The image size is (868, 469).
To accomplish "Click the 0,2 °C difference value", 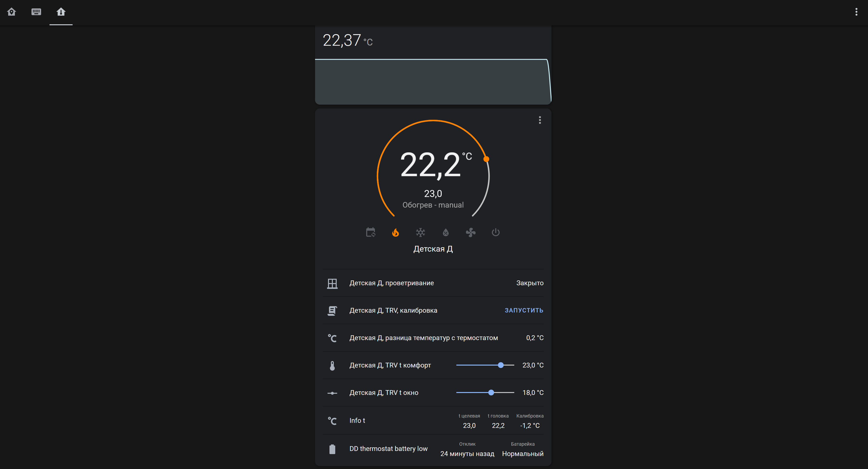I will click(535, 337).
